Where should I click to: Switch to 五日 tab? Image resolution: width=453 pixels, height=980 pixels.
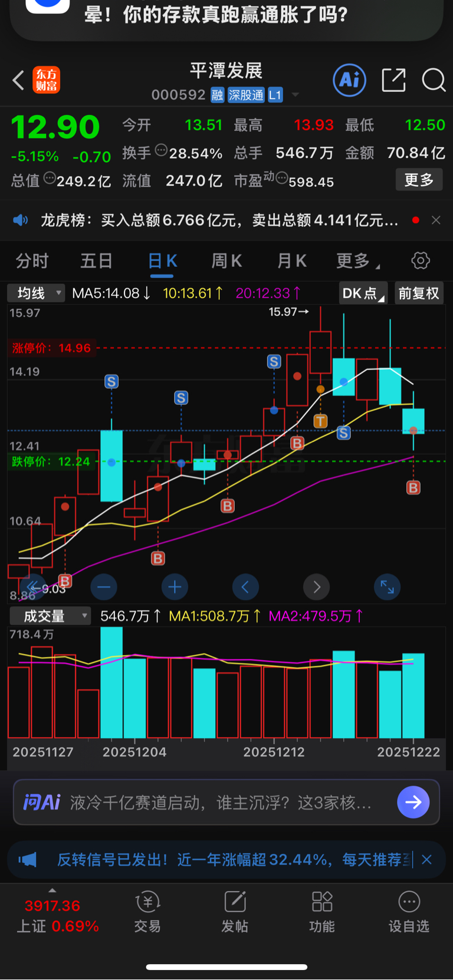[96, 260]
